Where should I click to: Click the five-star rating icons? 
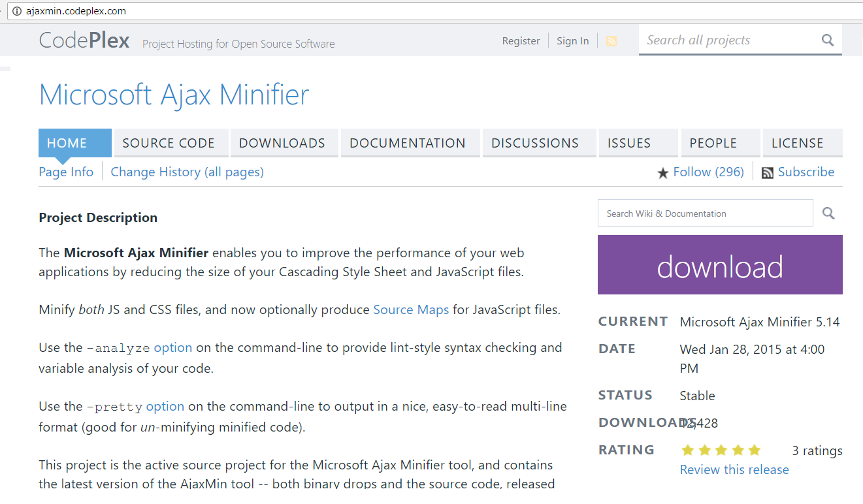(x=721, y=450)
